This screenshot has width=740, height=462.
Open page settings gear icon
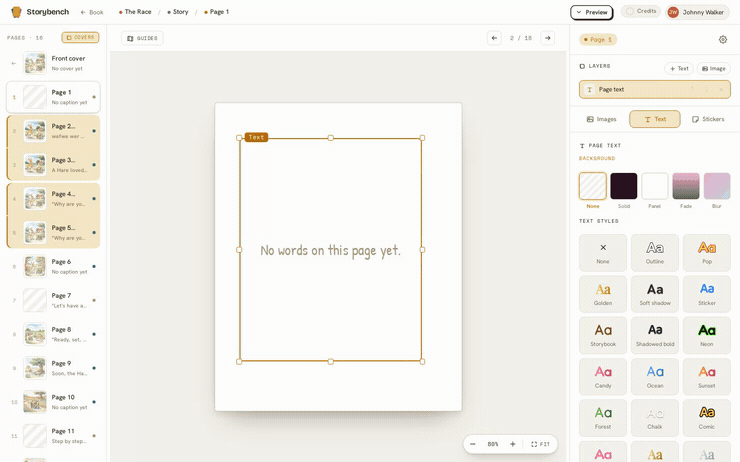(723, 40)
